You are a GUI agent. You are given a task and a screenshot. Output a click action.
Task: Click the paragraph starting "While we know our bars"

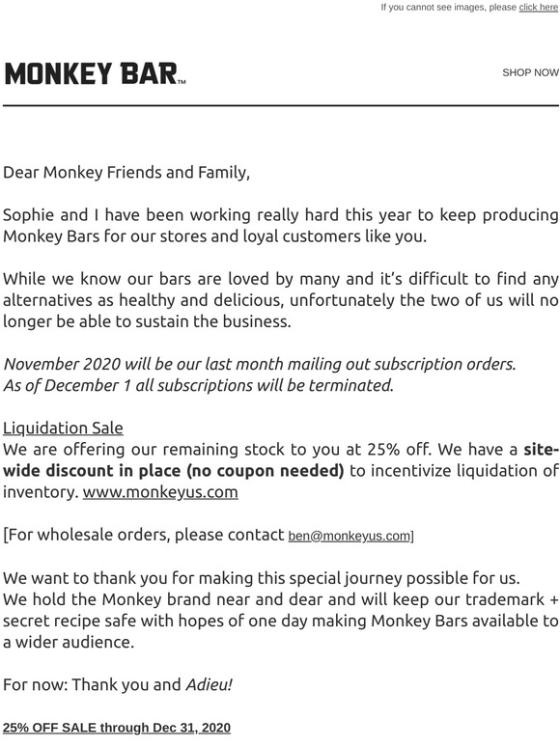pyautogui.click(x=280, y=300)
